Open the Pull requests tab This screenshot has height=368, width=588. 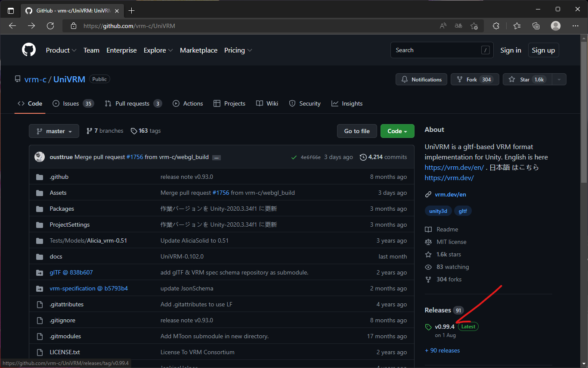pyautogui.click(x=133, y=103)
